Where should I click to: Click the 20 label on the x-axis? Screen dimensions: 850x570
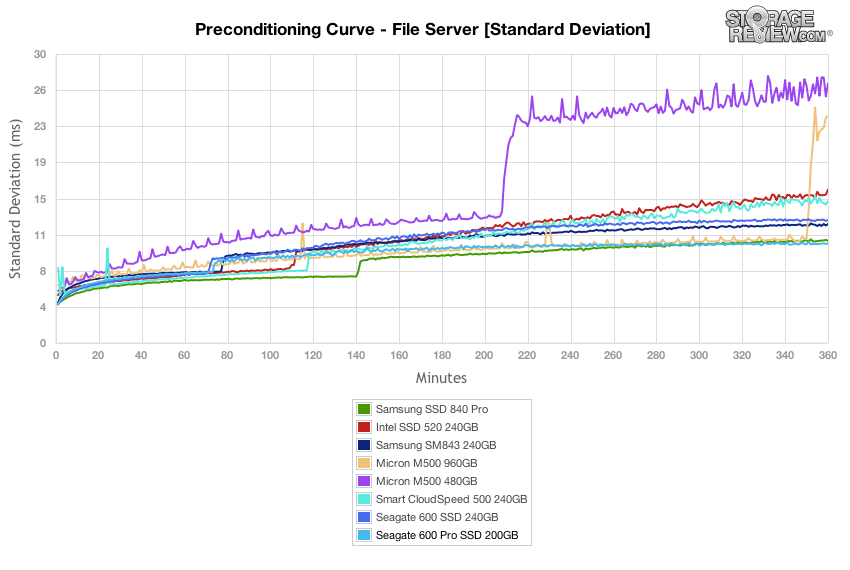pyautogui.click(x=98, y=355)
